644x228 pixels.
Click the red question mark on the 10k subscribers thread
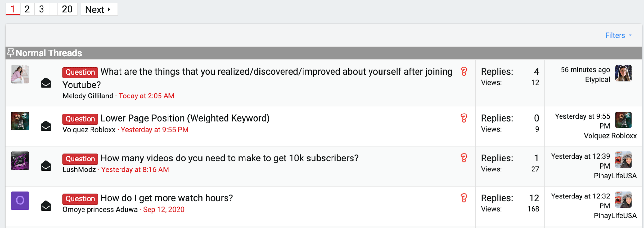464,158
